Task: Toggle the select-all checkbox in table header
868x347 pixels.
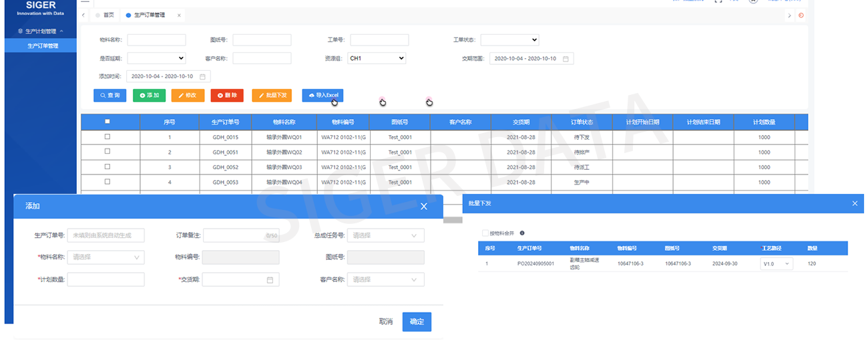Action: pos(107,122)
